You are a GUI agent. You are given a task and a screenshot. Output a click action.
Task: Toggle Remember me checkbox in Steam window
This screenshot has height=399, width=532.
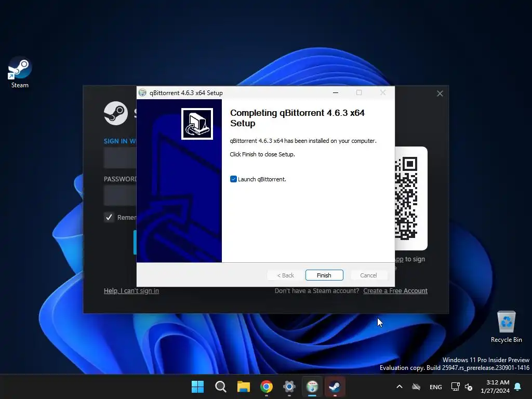[109, 217]
